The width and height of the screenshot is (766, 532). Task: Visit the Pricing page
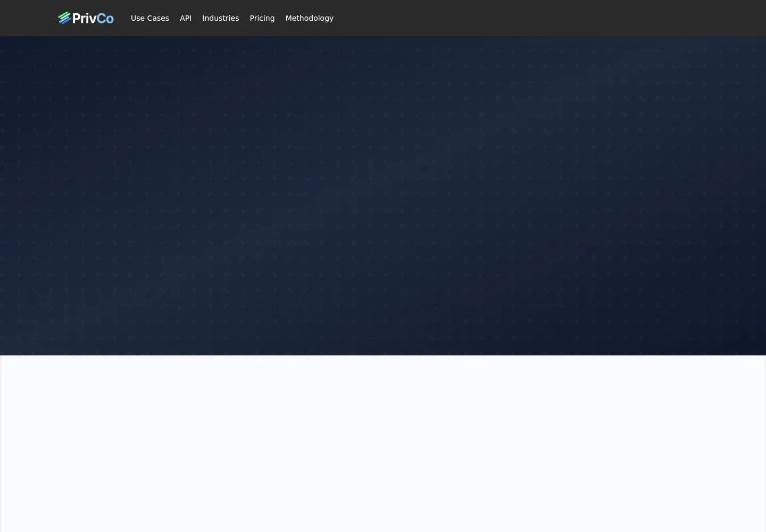click(x=262, y=18)
